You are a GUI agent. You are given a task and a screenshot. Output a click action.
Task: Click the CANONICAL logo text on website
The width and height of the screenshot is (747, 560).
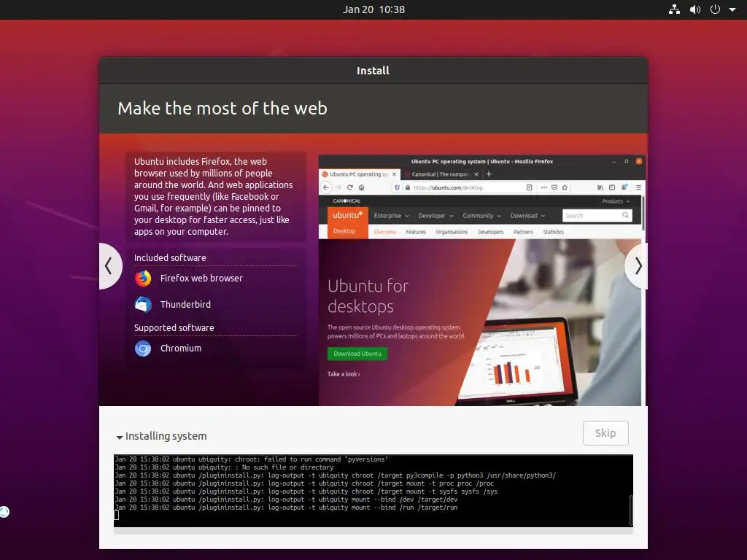coord(347,201)
